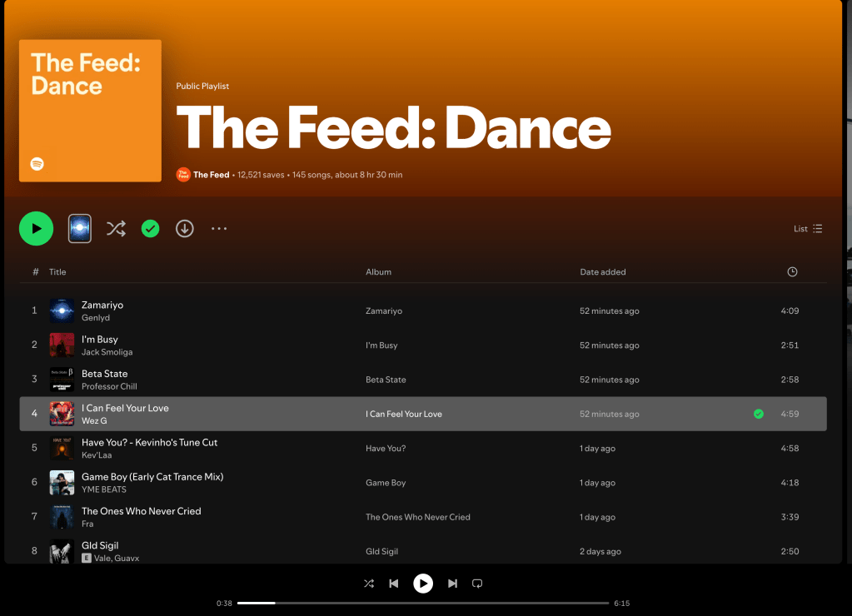852x616 pixels.
Task: Skip to next track in player bar
Action: click(x=452, y=584)
